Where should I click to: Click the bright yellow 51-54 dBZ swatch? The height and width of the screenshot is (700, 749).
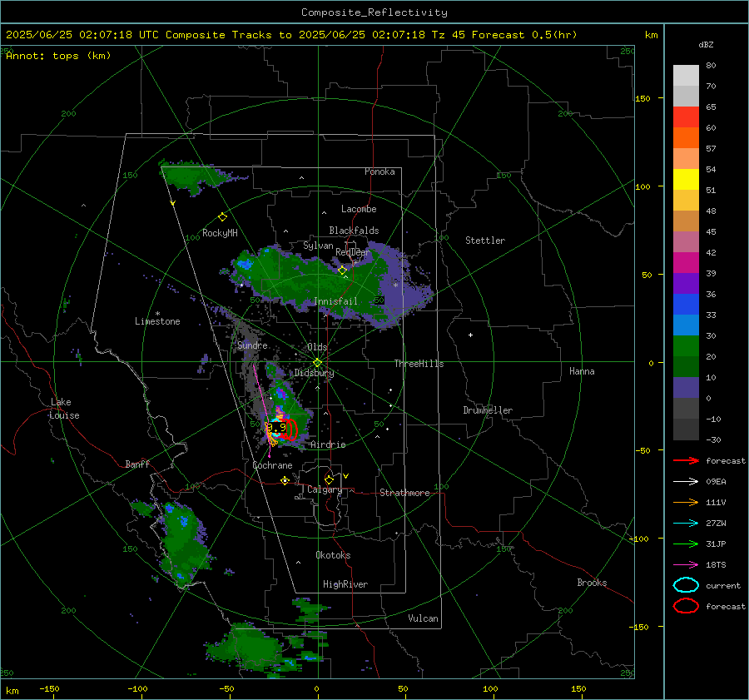coord(686,180)
